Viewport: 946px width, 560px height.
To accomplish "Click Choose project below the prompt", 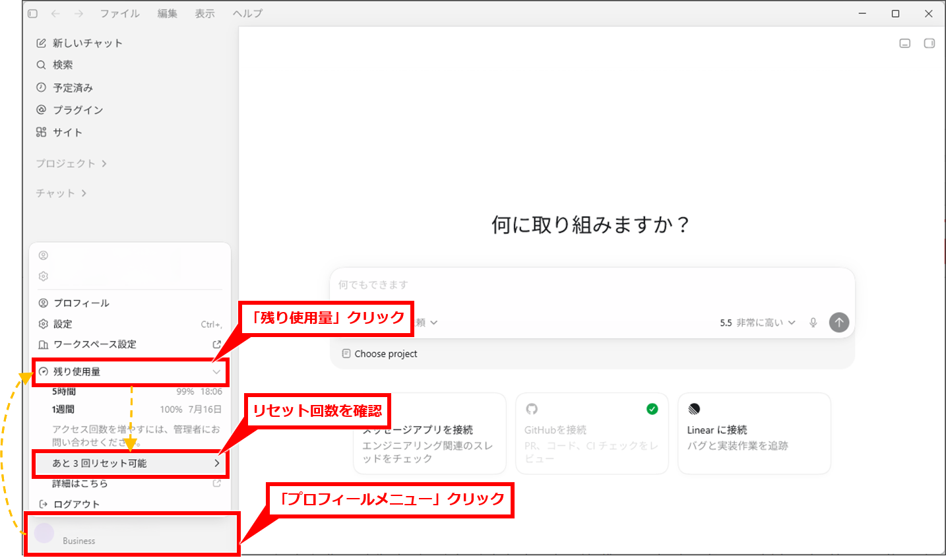I will (x=379, y=354).
